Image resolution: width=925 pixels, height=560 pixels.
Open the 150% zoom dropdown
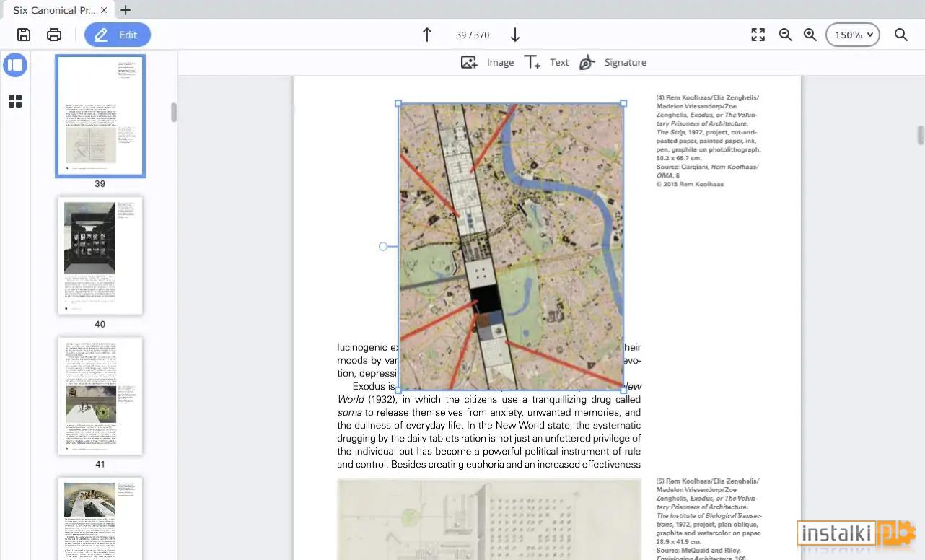853,35
